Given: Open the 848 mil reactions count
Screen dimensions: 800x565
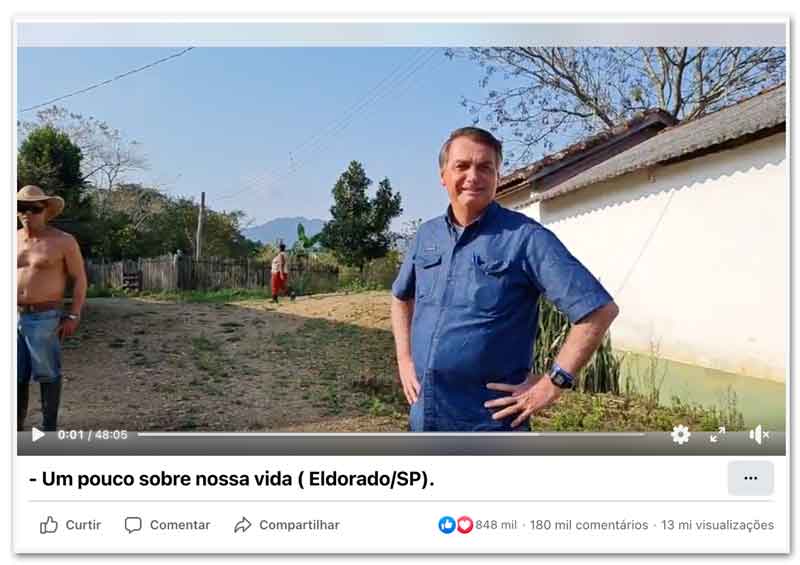Looking at the screenshot, I should click(x=496, y=525).
